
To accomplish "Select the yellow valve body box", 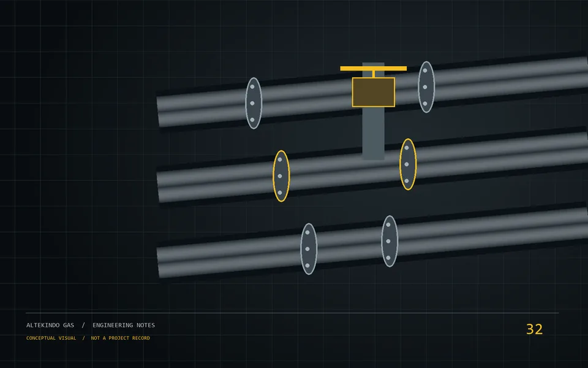I will click(374, 93).
